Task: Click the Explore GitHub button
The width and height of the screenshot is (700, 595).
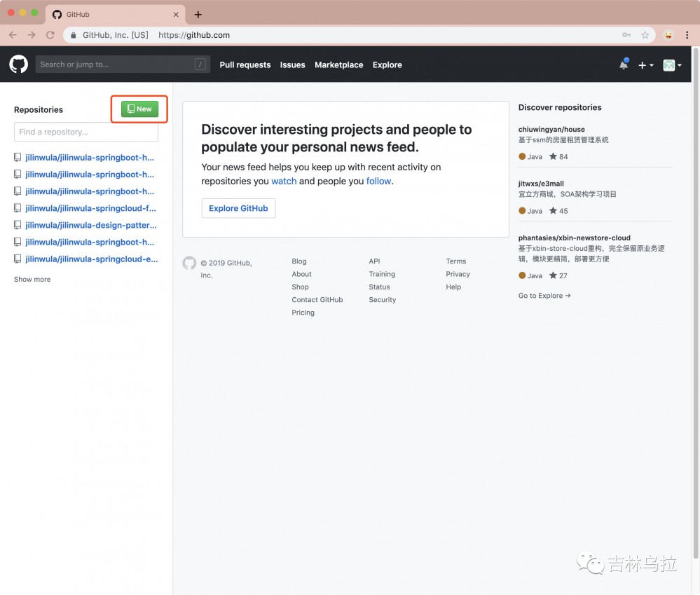Action: click(x=238, y=208)
